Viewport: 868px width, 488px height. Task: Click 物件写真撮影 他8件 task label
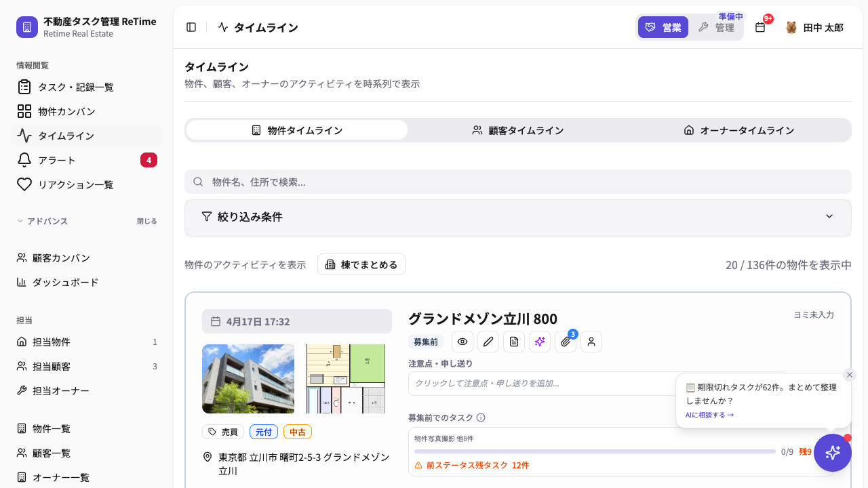click(444, 439)
